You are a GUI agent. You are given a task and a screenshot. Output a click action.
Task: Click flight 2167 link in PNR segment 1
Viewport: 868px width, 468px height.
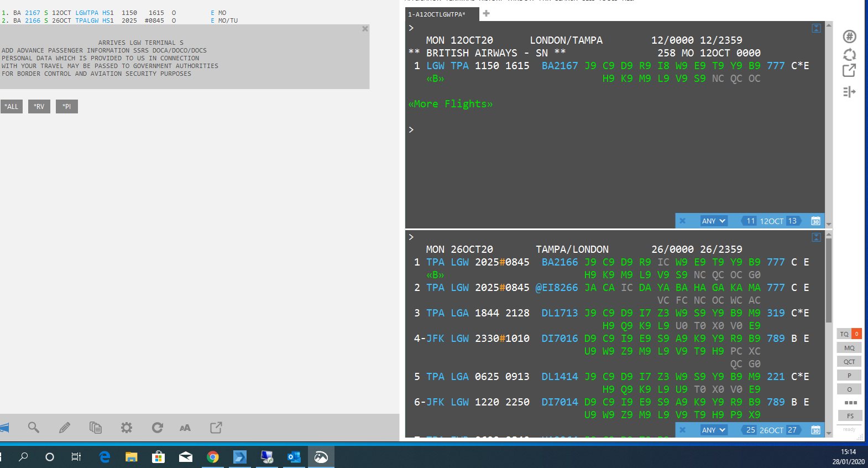(33, 13)
